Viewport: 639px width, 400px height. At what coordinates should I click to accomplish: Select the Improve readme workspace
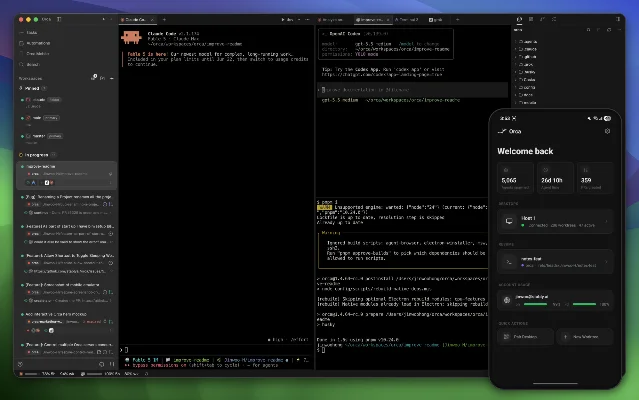point(66,174)
